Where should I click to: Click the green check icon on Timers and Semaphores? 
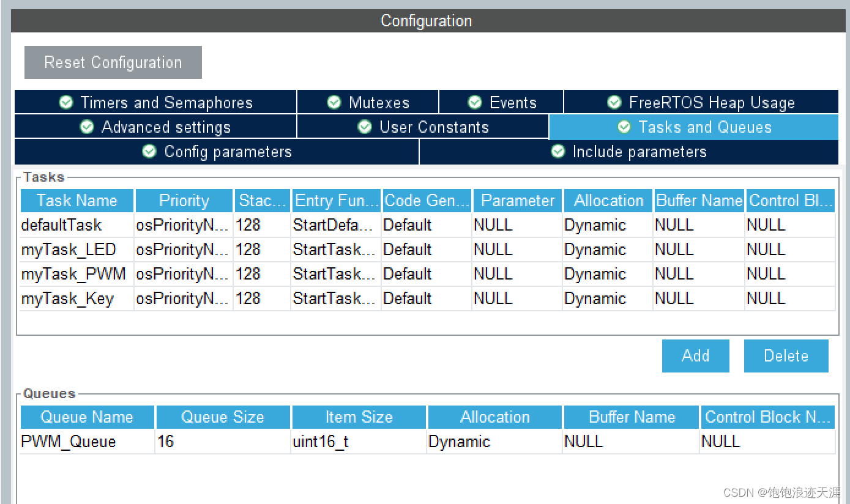[x=66, y=102]
